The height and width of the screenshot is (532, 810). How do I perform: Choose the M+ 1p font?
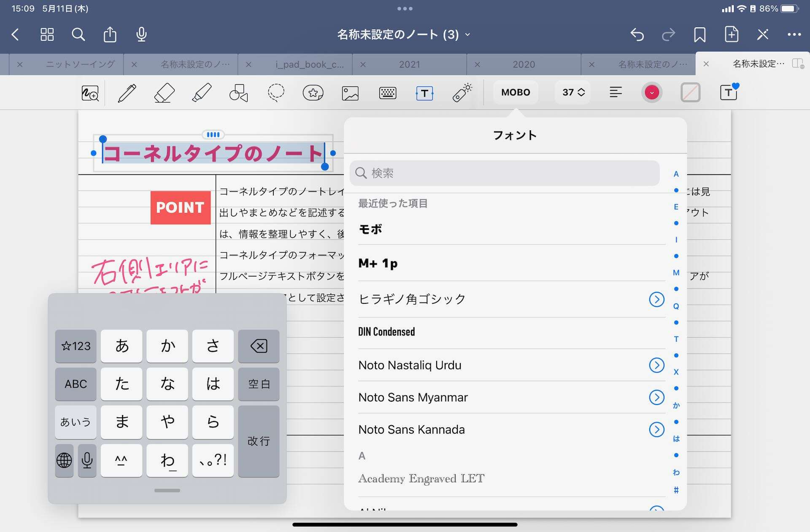click(x=378, y=264)
